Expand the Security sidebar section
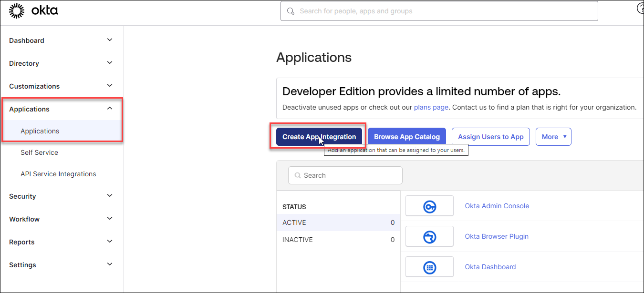Image resolution: width=644 pixels, height=293 pixels. click(110, 196)
